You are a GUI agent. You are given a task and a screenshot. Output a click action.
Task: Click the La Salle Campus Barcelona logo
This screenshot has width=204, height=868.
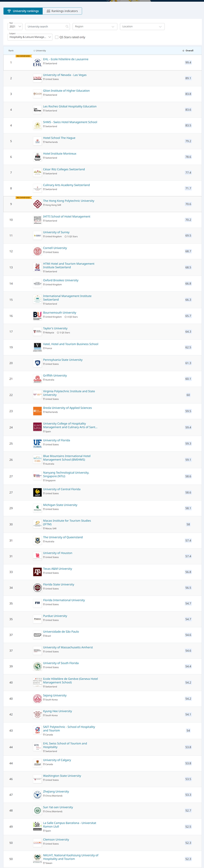pyautogui.click(x=38, y=826)
